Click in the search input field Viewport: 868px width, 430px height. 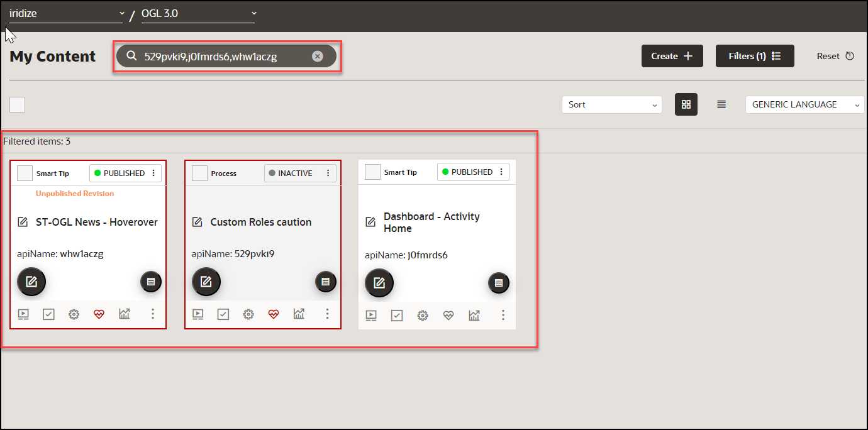(225, 57)
